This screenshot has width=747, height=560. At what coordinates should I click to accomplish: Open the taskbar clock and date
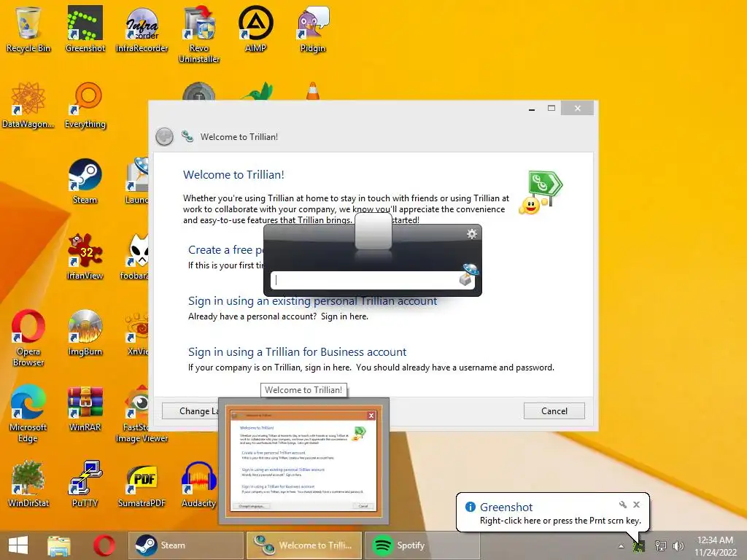click(716, 545)
